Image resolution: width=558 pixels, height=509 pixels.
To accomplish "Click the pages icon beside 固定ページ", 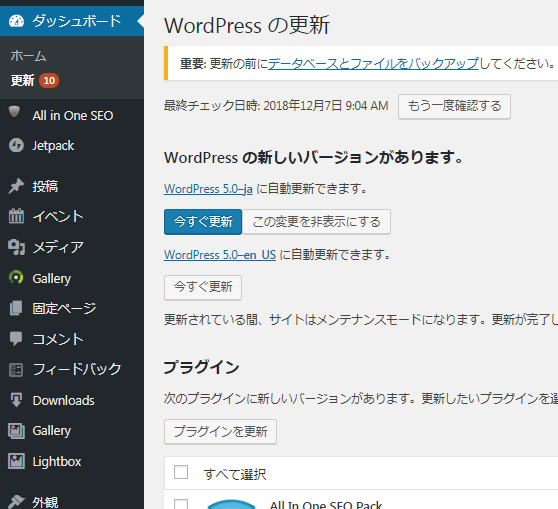I will (16, 308).
